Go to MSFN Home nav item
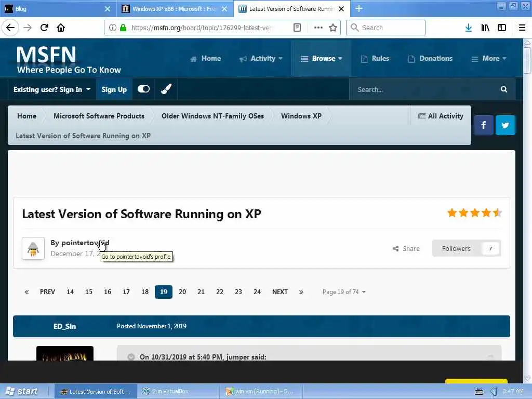The image size is (532, 399). point(206,58)
